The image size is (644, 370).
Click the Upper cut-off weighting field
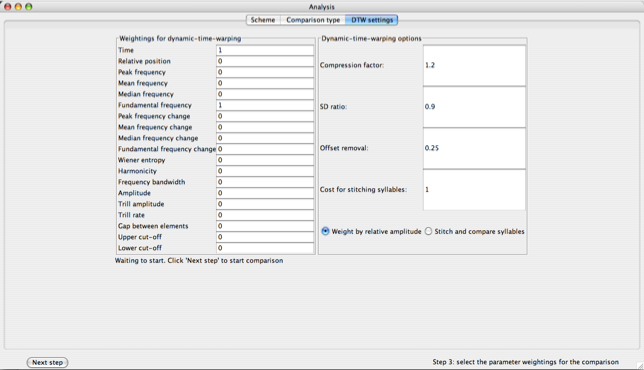[x=265, y=237]
